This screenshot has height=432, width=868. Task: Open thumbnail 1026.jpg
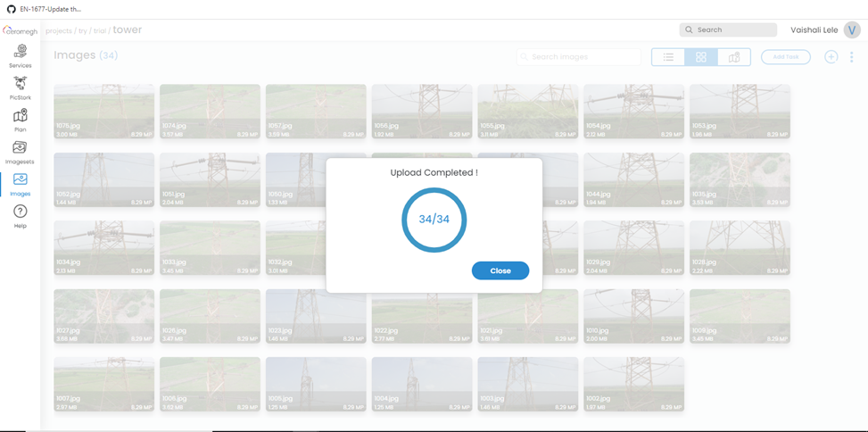(x=210, y=316)
